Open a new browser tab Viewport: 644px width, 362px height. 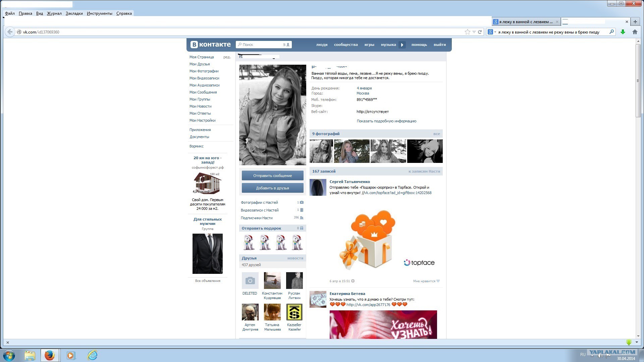[635, 22]
